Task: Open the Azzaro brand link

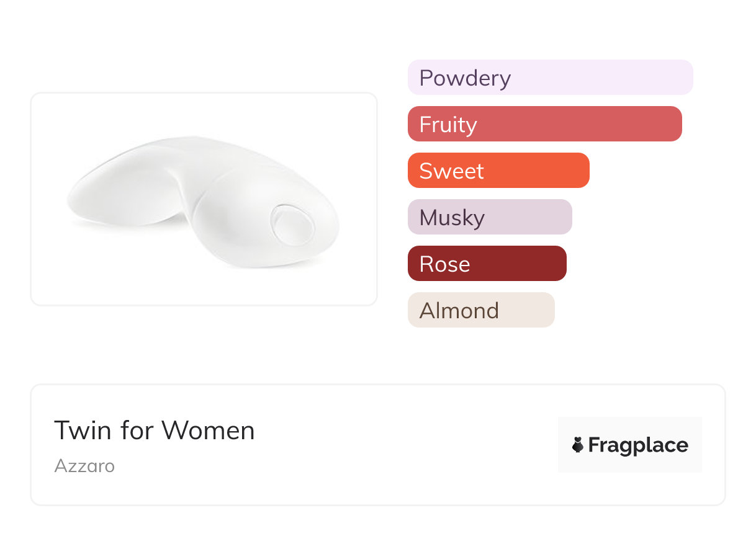Action: point(84,466)
